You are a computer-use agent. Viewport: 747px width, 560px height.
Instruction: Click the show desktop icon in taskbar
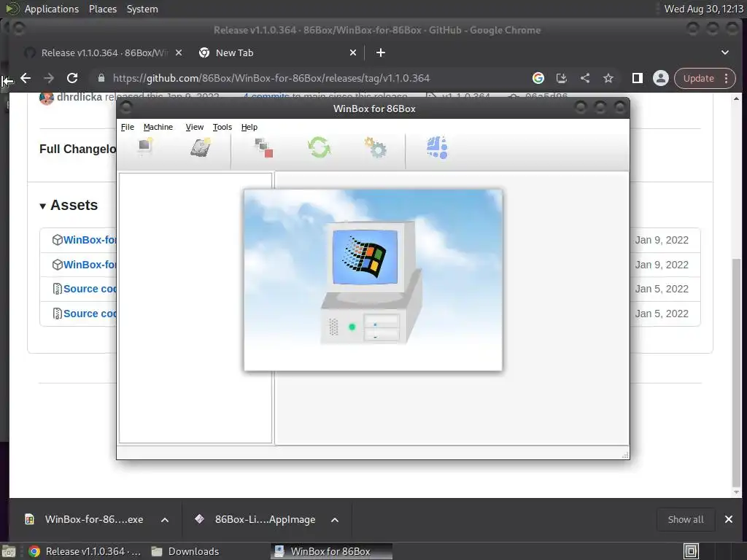[9, 551]
